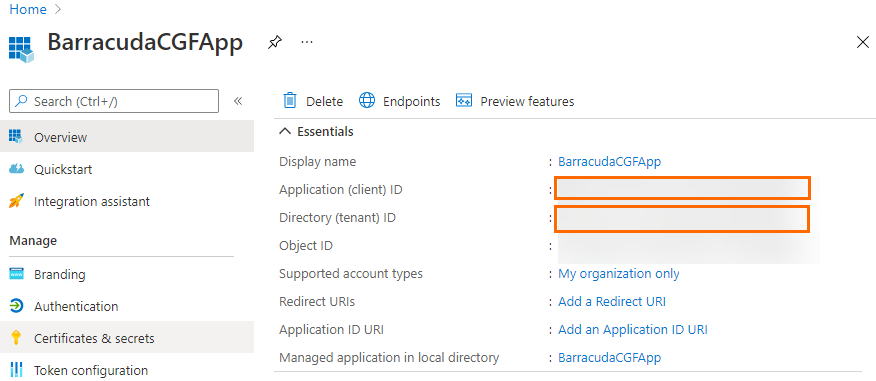Click the Application (client) ID value

(682, 188)
